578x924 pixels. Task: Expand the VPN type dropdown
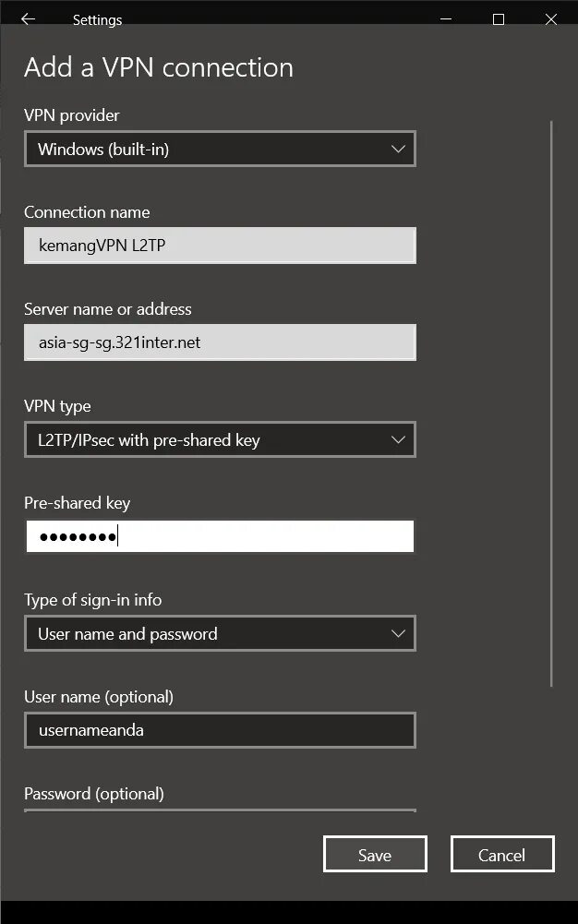click(x=220, y=439)
